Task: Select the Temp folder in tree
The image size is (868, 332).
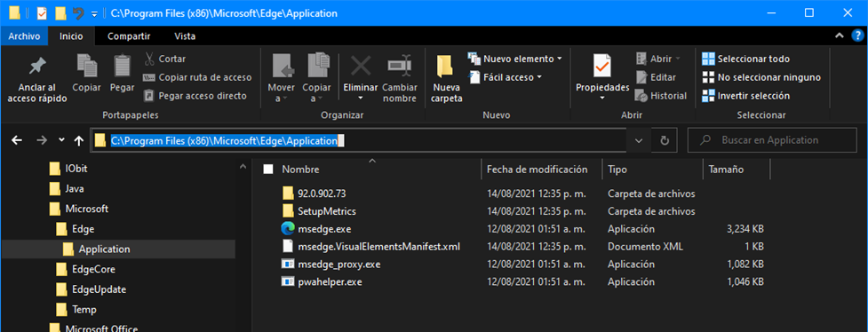Action: tap(84, 309)
